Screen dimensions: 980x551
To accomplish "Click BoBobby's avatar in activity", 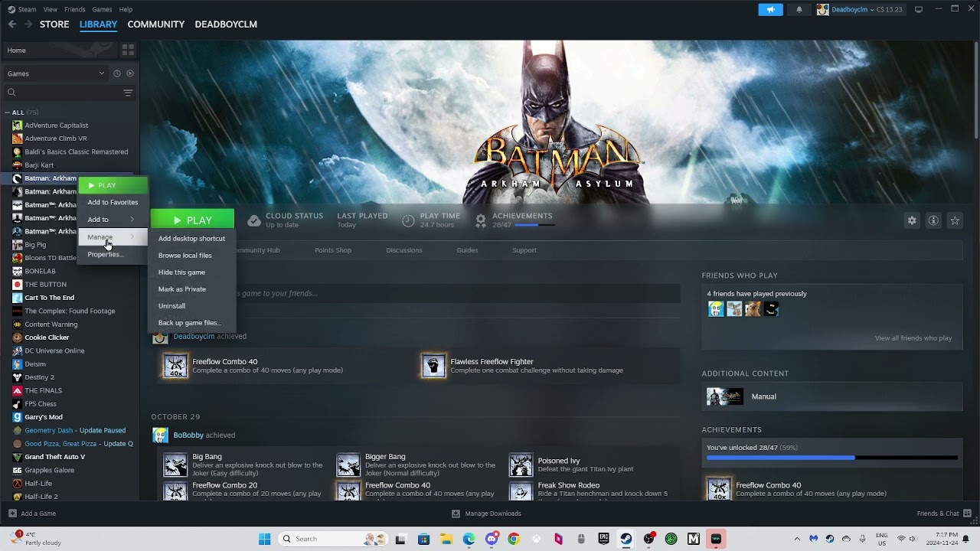I will pyautogui.click(x=160, y=435).
